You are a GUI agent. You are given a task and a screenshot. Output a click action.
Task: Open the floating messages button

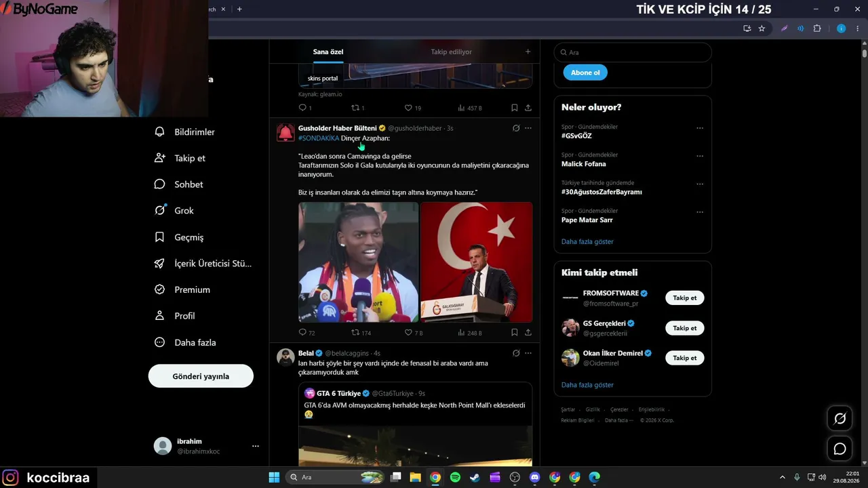(x=840, y=449)
